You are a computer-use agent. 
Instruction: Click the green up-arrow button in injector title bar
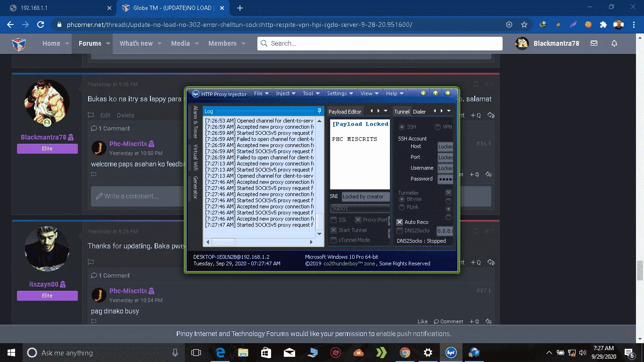click(x=436, y=93)
